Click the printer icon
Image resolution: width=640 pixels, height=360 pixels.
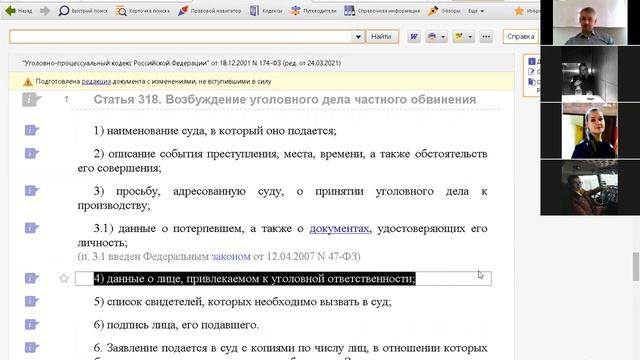(432, 37)
